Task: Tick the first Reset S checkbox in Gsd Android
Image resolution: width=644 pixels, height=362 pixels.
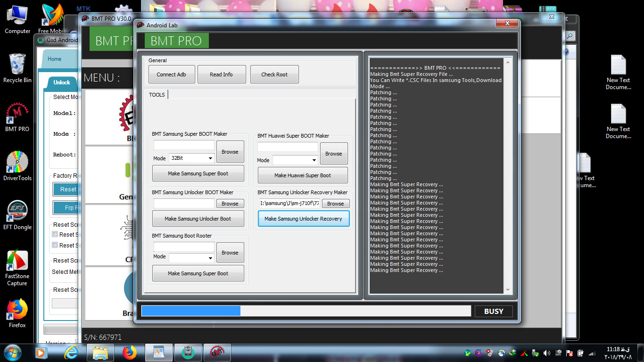Action: tap(55, 234)
